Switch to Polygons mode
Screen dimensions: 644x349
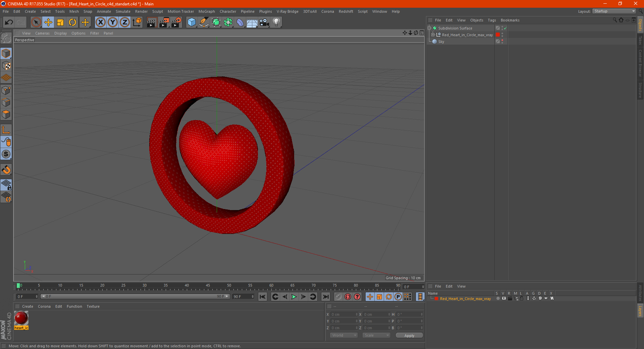click(6, 114)
